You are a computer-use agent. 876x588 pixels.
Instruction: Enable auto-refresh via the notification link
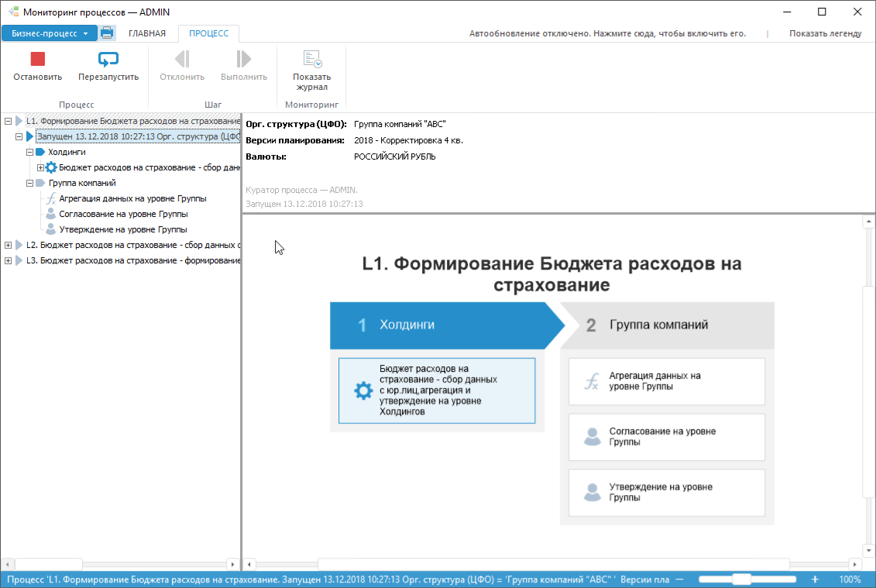[607, 33]
